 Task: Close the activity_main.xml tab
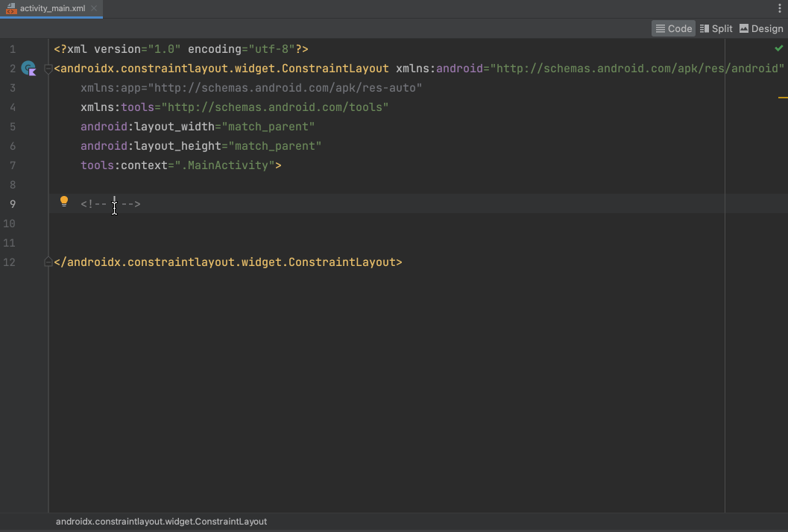click(x=94, y=8)
